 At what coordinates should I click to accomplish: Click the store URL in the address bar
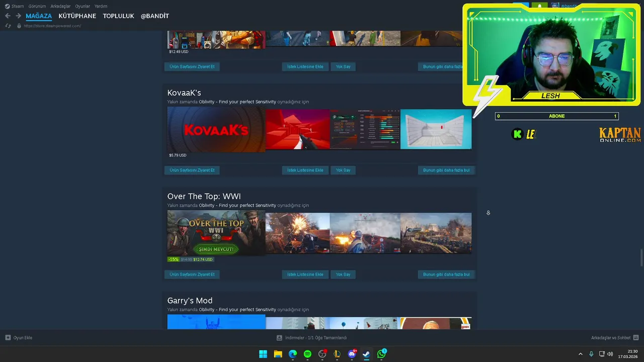click(52, 26)
